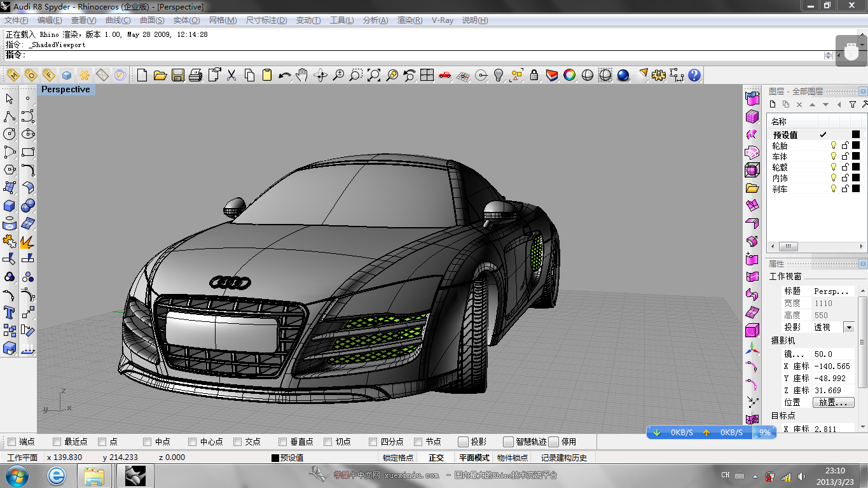Open the 实体(O) menu

186,20
